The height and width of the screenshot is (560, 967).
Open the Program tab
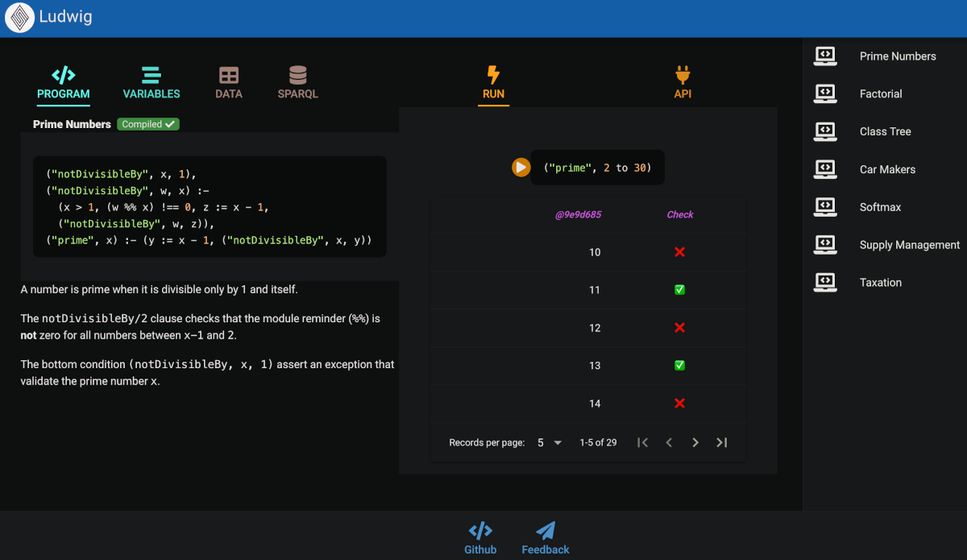click(x=64, y=84)
